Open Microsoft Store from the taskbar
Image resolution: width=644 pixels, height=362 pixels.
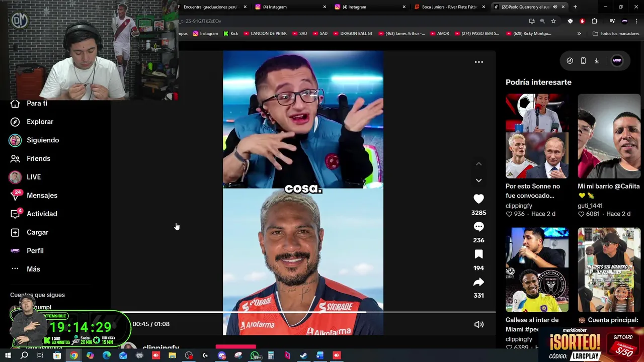[x=57, y=356]
